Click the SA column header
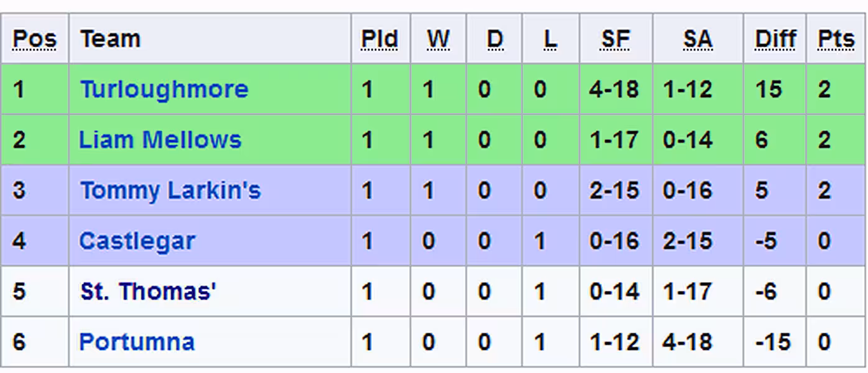Image resolution: width=868 pixels, height=373 pixels. [698, 39]
